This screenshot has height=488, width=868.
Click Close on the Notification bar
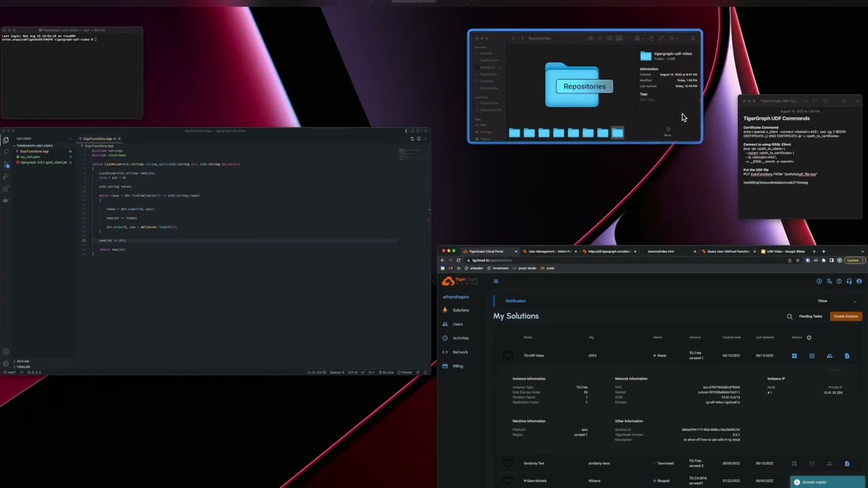tap(823, 301)
